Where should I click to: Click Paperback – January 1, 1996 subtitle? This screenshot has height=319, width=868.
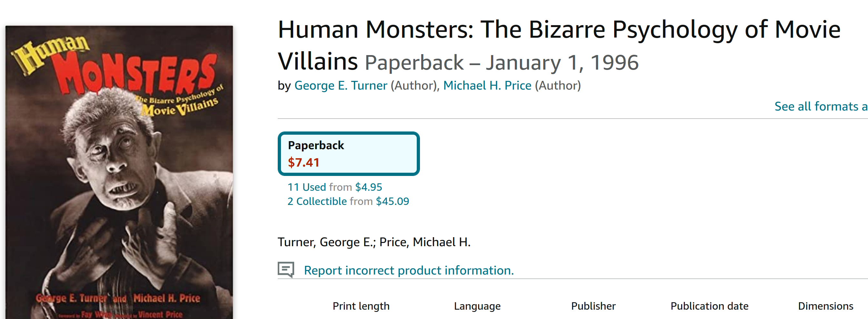[x=502, y=63]
